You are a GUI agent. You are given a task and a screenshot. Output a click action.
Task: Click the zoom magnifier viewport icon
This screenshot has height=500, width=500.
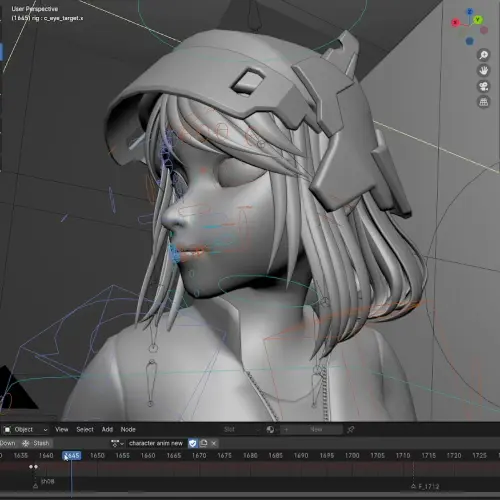click(x=484, y=55)
